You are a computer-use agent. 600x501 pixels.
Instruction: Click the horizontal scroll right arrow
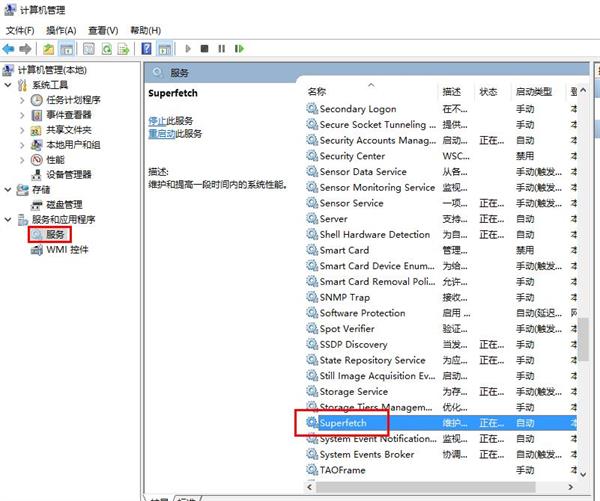coord(571,487)
